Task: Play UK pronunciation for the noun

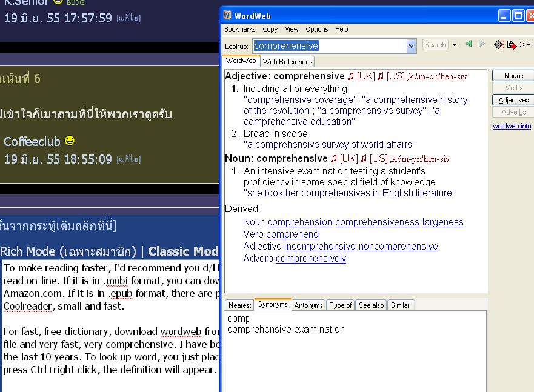Action: [x=334, y=159]
